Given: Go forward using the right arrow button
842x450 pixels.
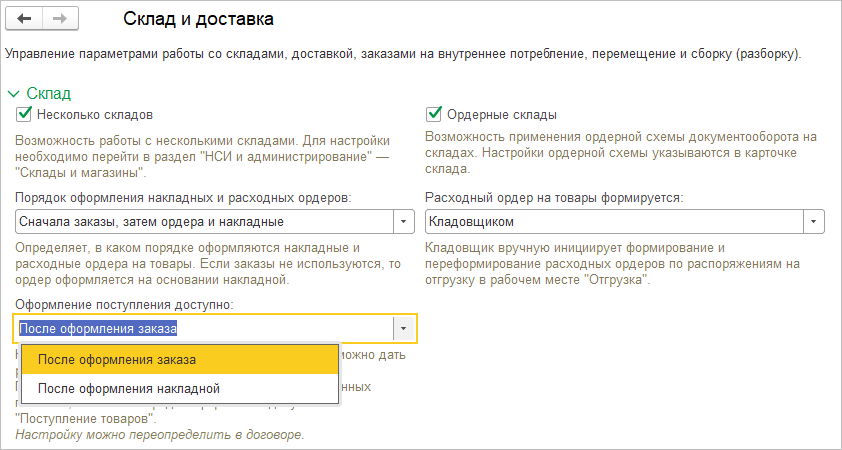Looking at the screenshot, I should 59,19.
